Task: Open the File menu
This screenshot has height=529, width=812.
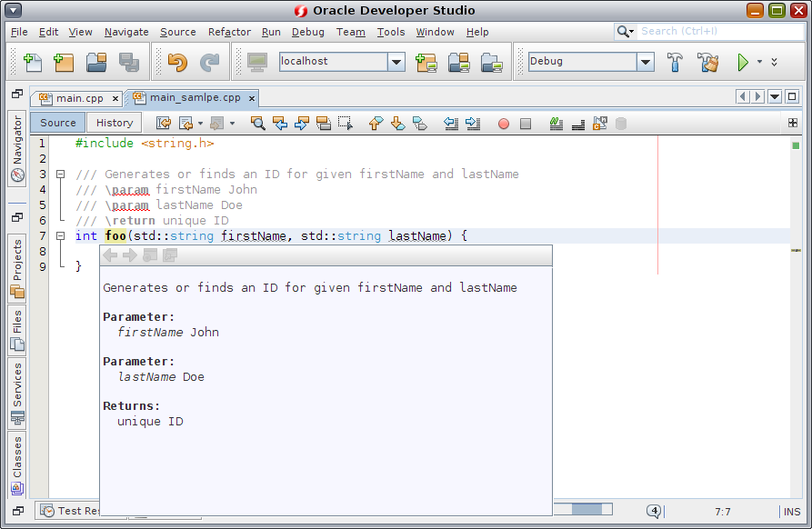Action: coord(19,32)
